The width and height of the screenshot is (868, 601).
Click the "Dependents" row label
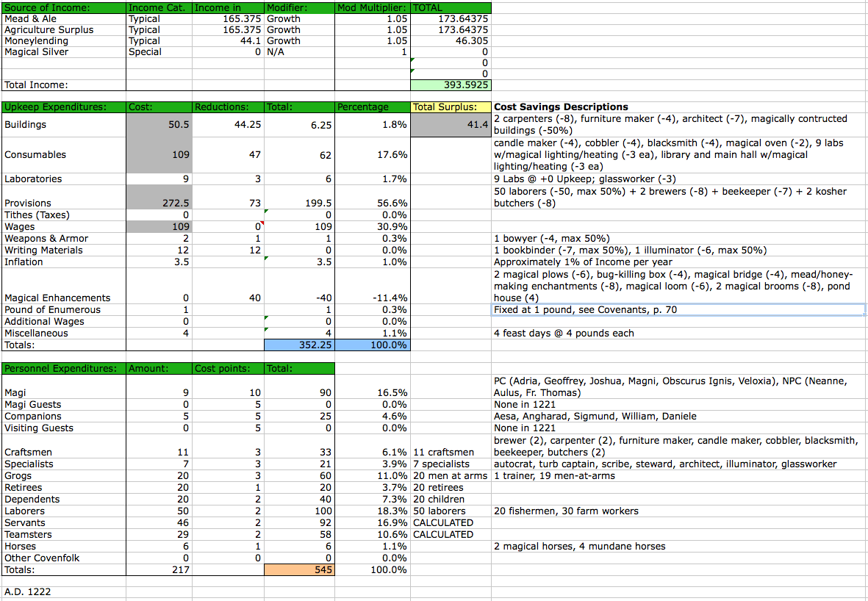tap(64, 499)
